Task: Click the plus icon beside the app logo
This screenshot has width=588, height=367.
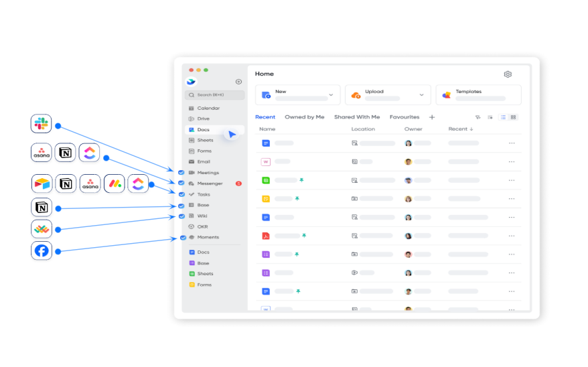Action: (238, 82)
